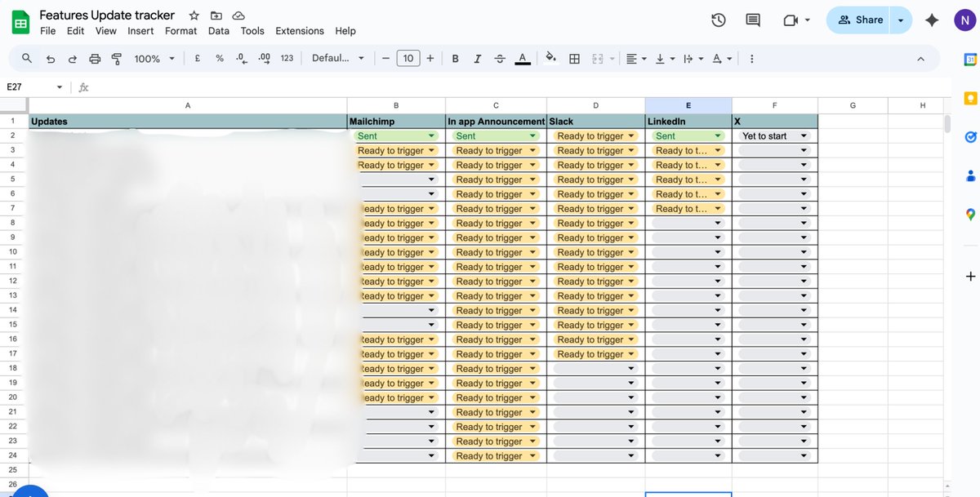
Task: Open version history clock icon
Action: [719, 20]
